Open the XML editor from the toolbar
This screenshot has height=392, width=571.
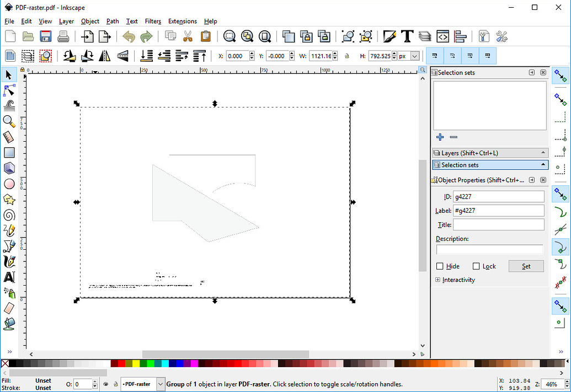coord(442,36)
